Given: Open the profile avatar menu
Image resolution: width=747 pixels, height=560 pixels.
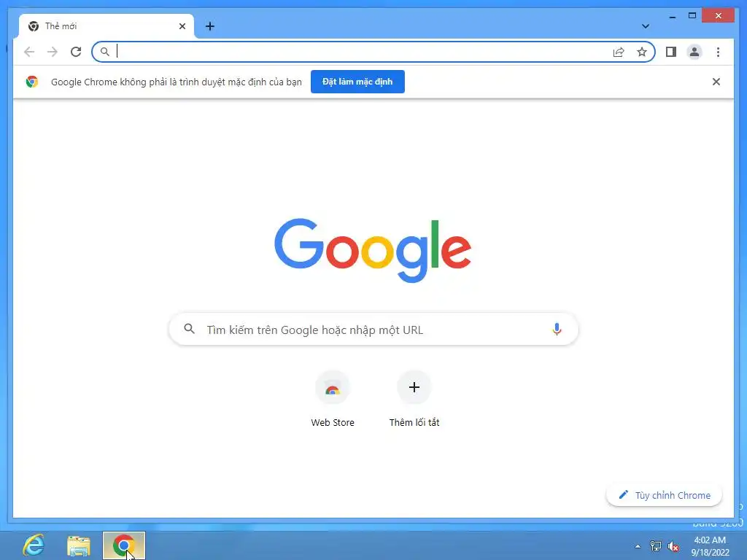Looking at the screenshot, I should coord(694,52).
